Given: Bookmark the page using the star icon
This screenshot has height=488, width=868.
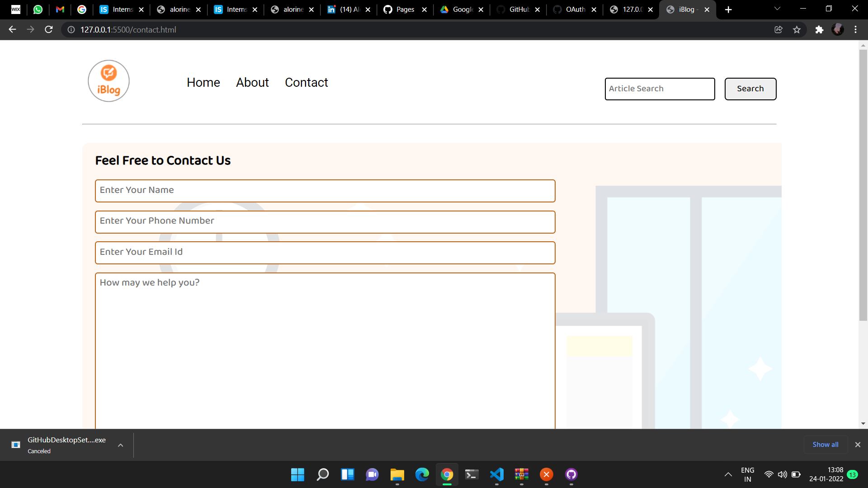Looking at the screenshot, I should click(x=797, y=29).
